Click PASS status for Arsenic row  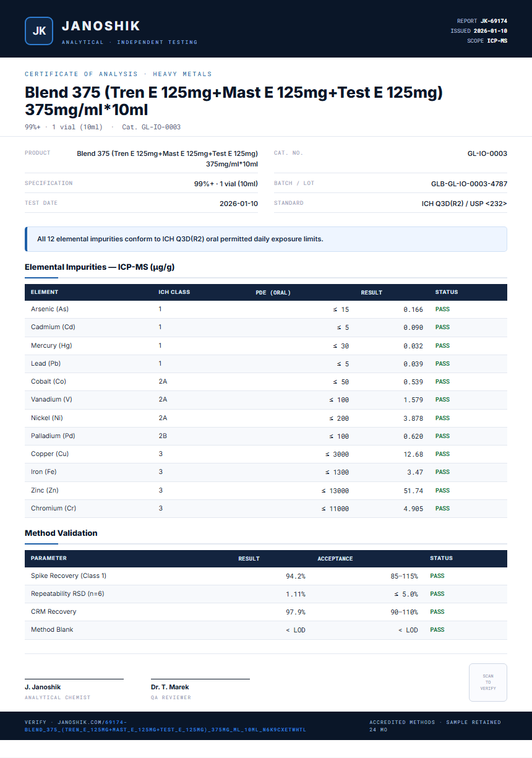(442, 309)
